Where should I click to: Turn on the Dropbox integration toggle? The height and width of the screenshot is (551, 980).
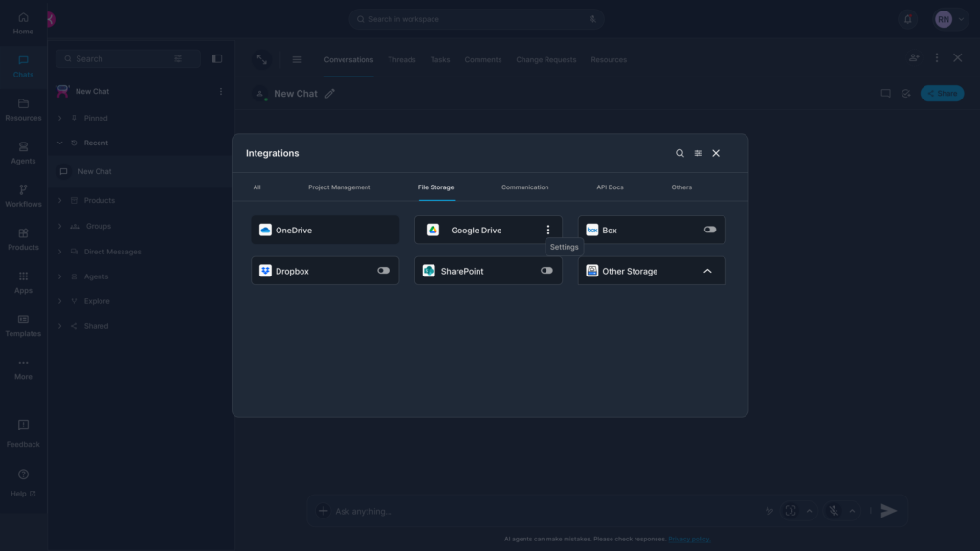click(383, 271)
